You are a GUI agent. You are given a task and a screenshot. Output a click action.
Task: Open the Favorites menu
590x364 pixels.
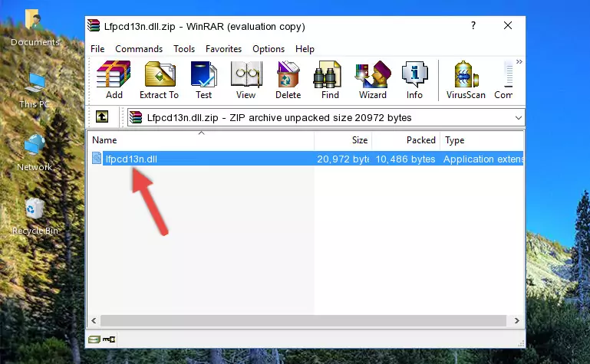coord(223,49)
